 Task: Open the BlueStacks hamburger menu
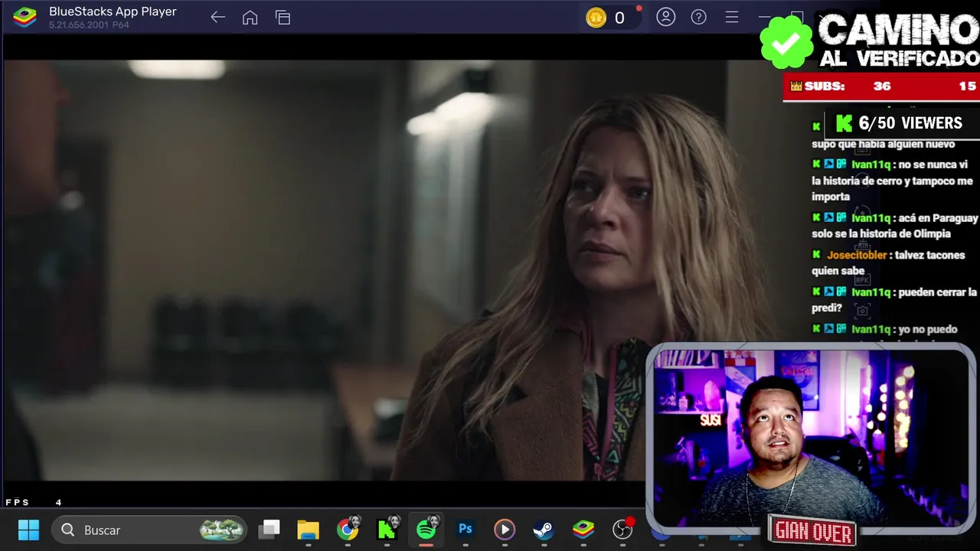[x=732, y=17]
